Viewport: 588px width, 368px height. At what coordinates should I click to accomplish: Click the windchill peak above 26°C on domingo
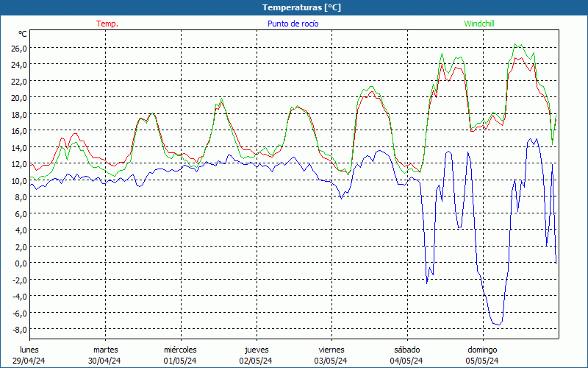(515, 44)
